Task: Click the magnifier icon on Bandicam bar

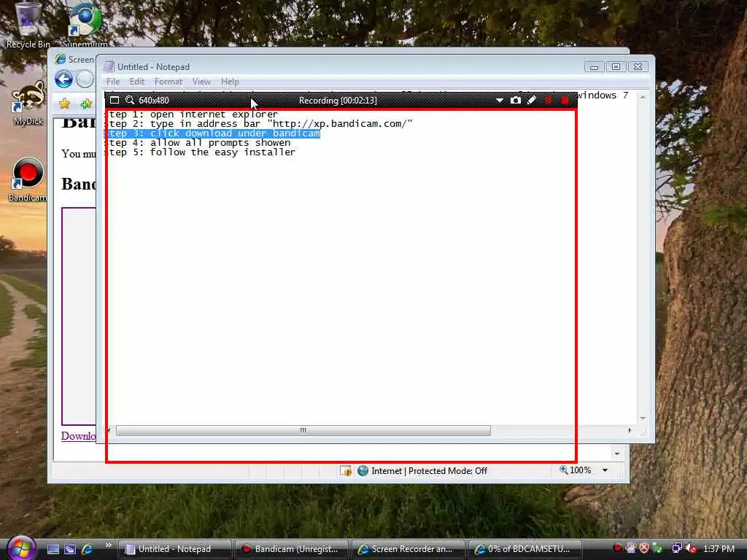Action: 130,100
